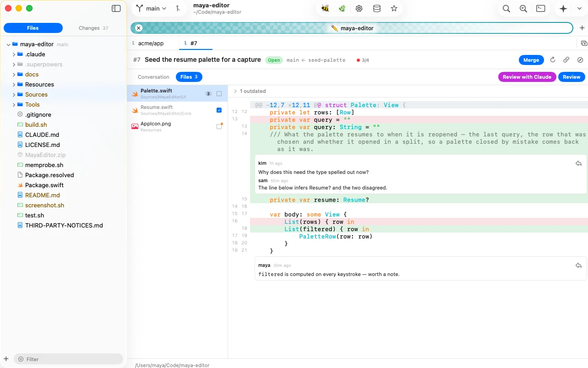The height and width of the screenshot is (368, 588).
Task: Reply to maya's comment on filtered
Action: point(578,265)
